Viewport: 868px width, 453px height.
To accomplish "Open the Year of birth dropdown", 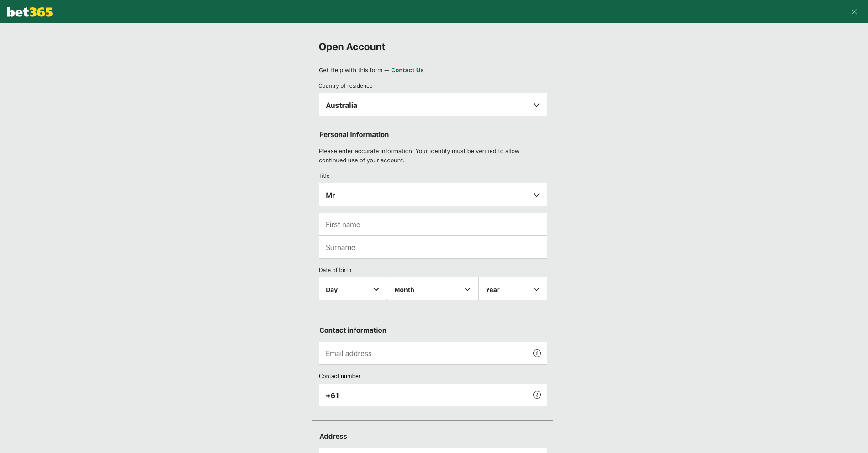I will pos(513,289).
